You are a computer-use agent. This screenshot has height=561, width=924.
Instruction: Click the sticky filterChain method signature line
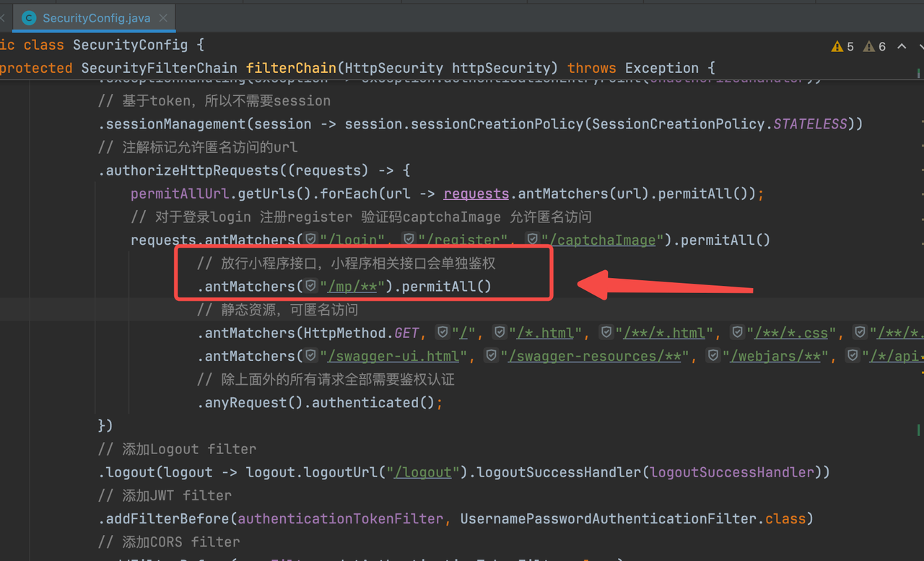coord(357,68)
